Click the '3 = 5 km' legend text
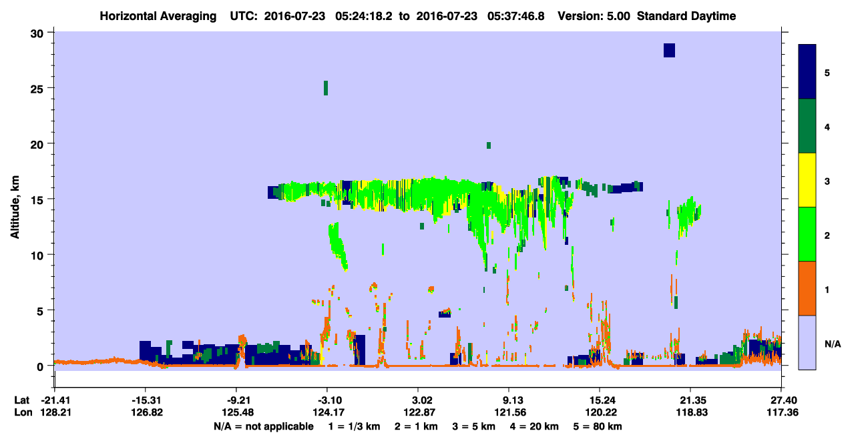Screen dimensions: 868x445 click(x=473, y=426)
